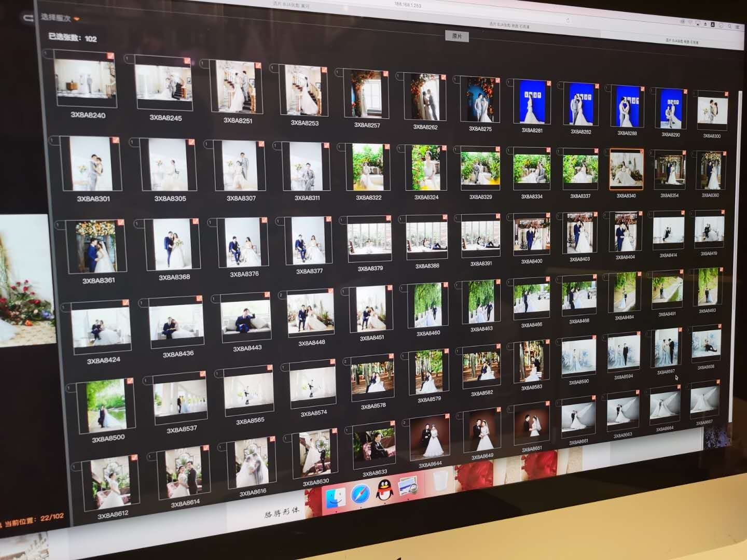Click file name label 3X8A8368
This screenshot has height=560, width=747.
[174, 277]
